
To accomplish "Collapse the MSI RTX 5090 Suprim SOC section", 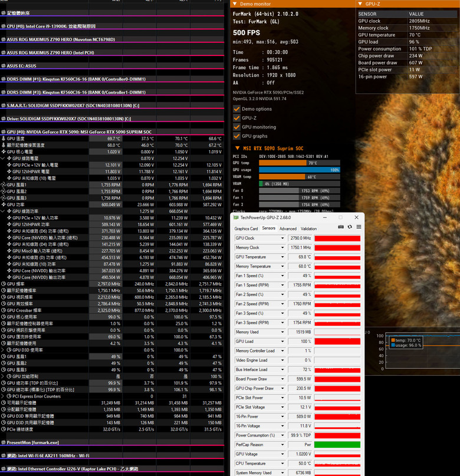I will click(x=237, y=148).
